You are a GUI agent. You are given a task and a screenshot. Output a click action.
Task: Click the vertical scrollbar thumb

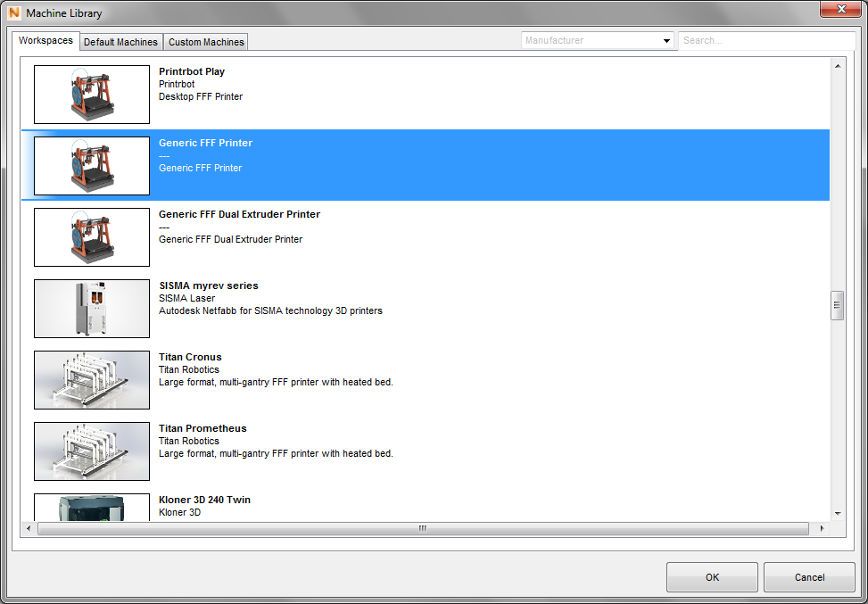[x=838, y=306]
